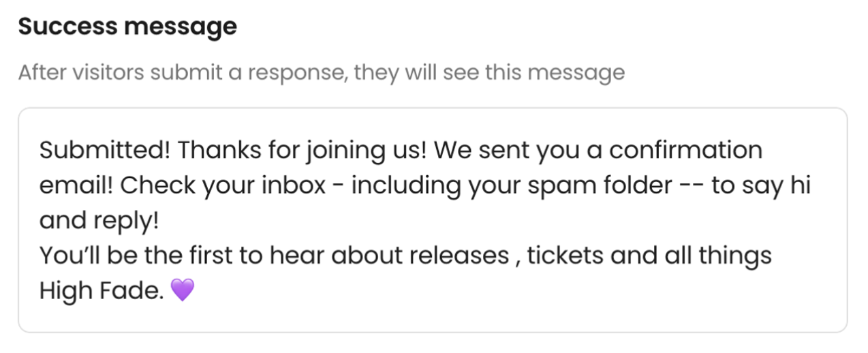Click the word 'confirmation' in the message
This screenshot has height=353, width=868.
685,150
